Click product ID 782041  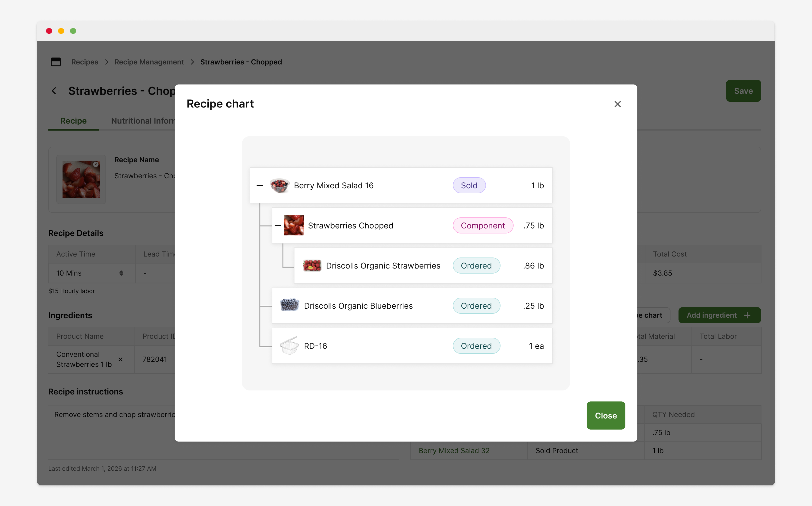tap(155, 359)
